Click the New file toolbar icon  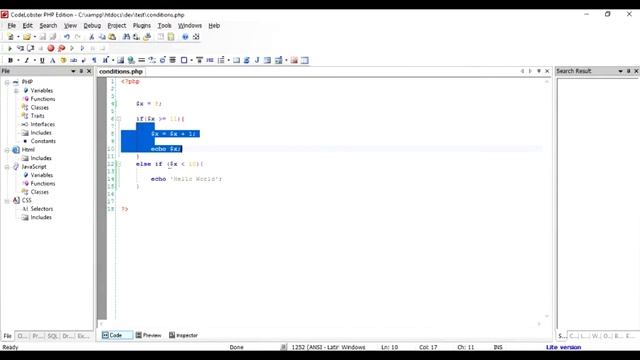[10, 37]
